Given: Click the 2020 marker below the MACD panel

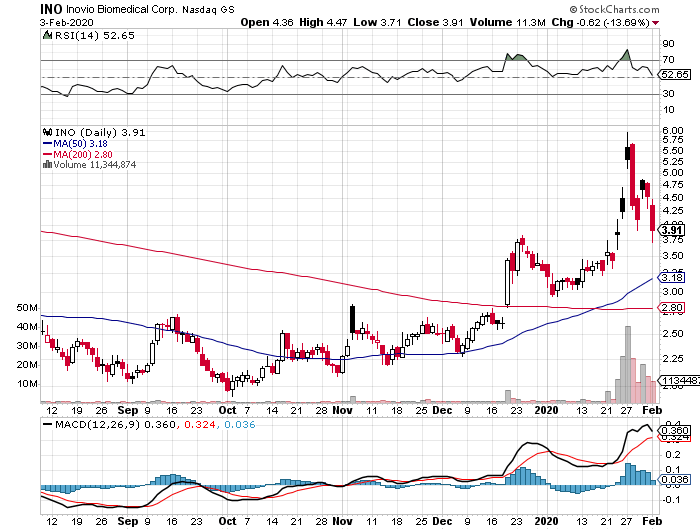Looking at the screenshot, I should coord(546,521).
